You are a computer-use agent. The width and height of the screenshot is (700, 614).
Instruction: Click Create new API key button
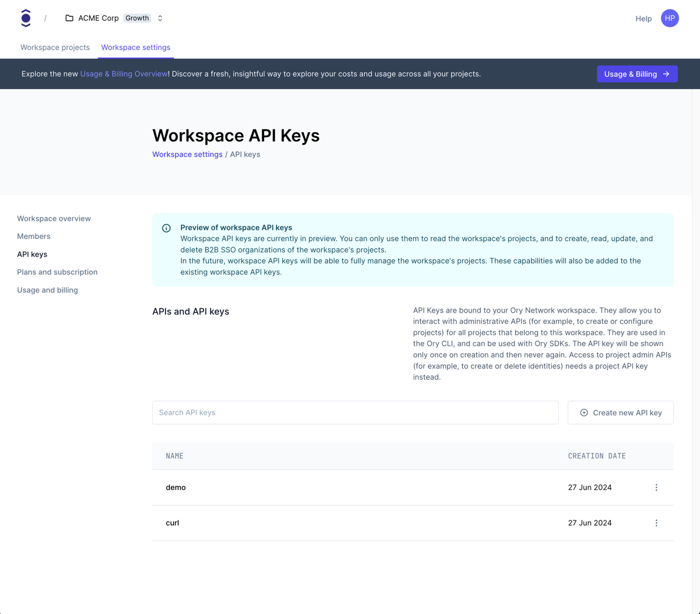click(621, 412)
